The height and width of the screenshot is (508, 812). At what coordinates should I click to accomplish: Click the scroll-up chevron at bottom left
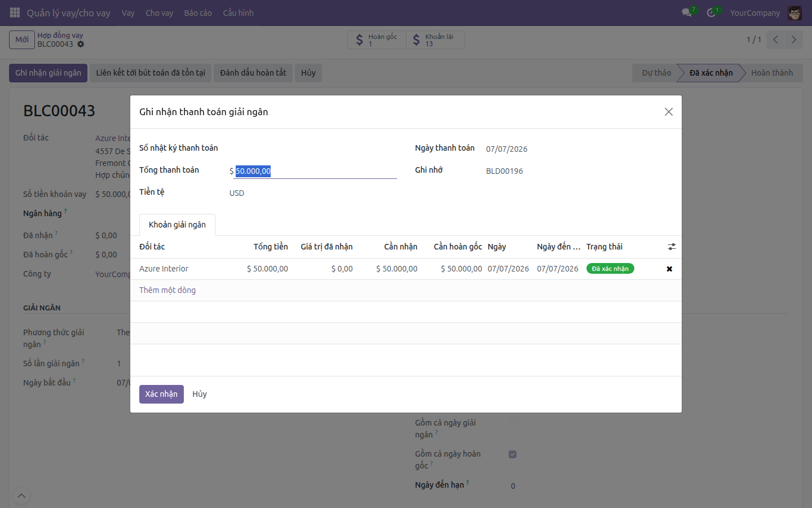click(21, 496)
